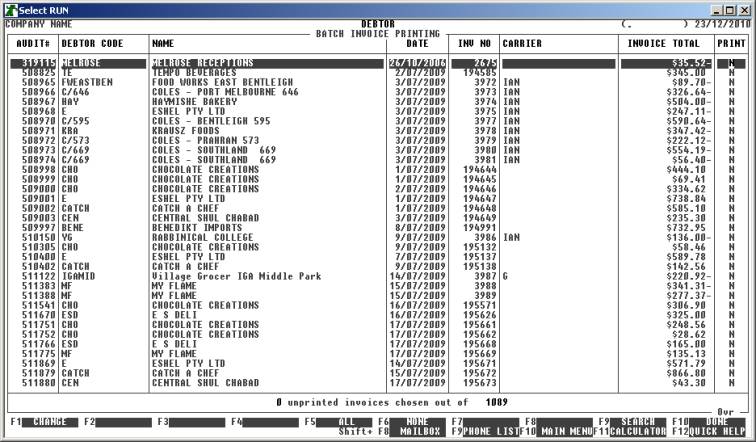Click invoice total $866.80
The height and width of the screenshot is (442, 756).
686,373
